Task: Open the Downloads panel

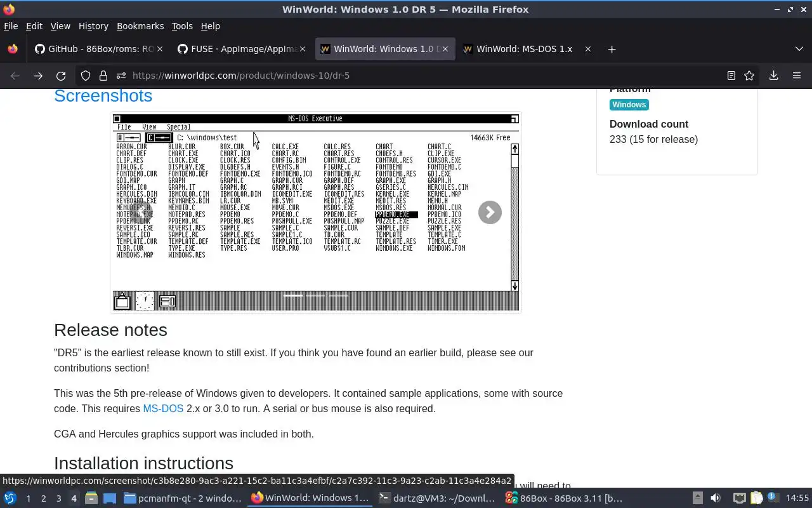Action: (774, 76)
